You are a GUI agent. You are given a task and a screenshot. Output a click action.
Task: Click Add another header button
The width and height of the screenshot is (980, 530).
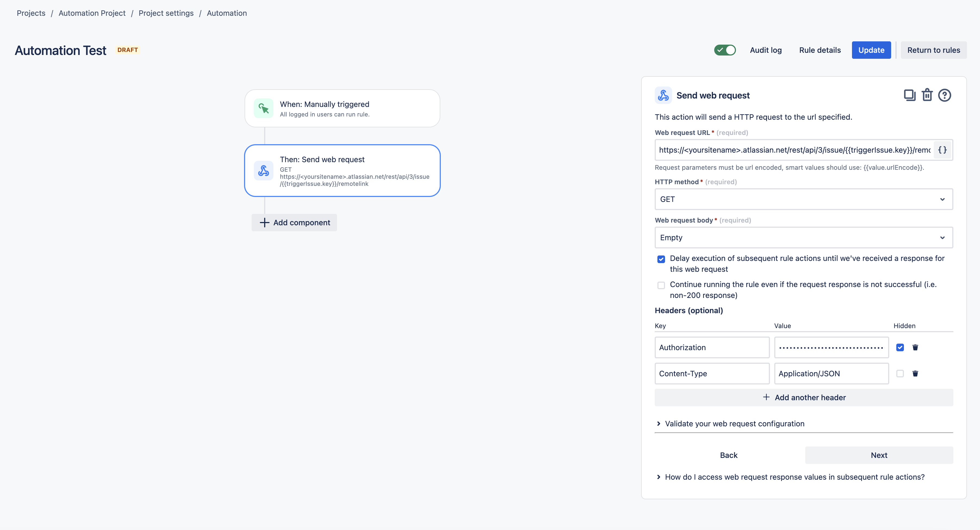(x=803, y=397)
